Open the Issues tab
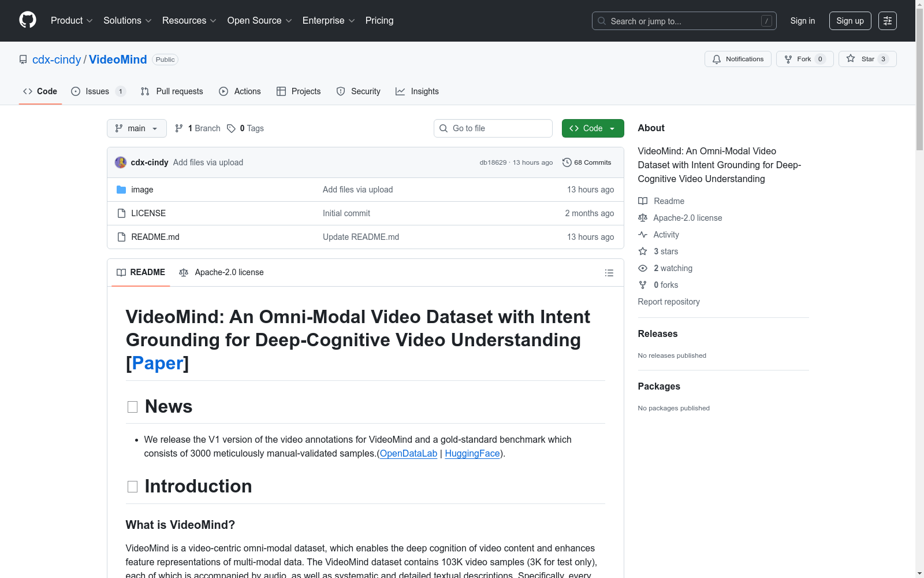 98,91
